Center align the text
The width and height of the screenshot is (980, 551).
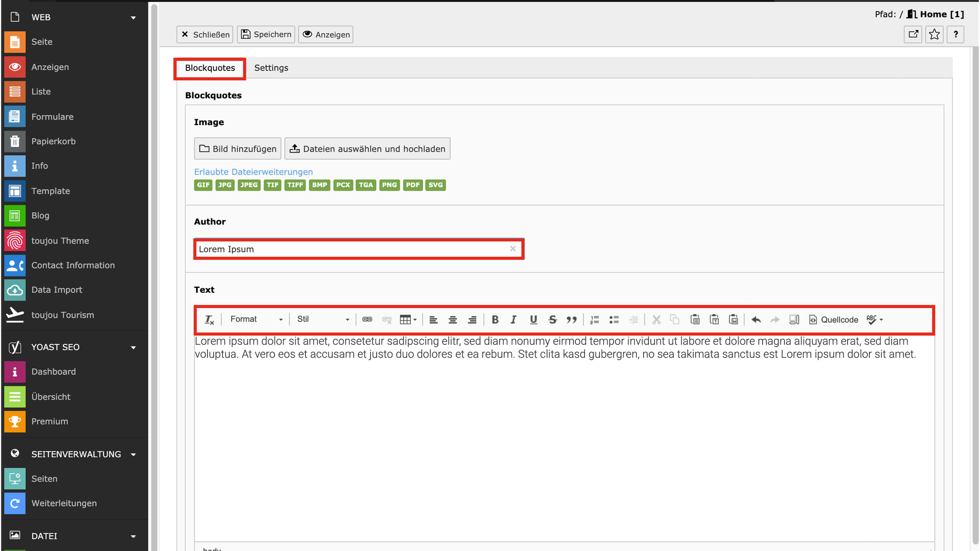pyautogui.click(x=453, y=320)
